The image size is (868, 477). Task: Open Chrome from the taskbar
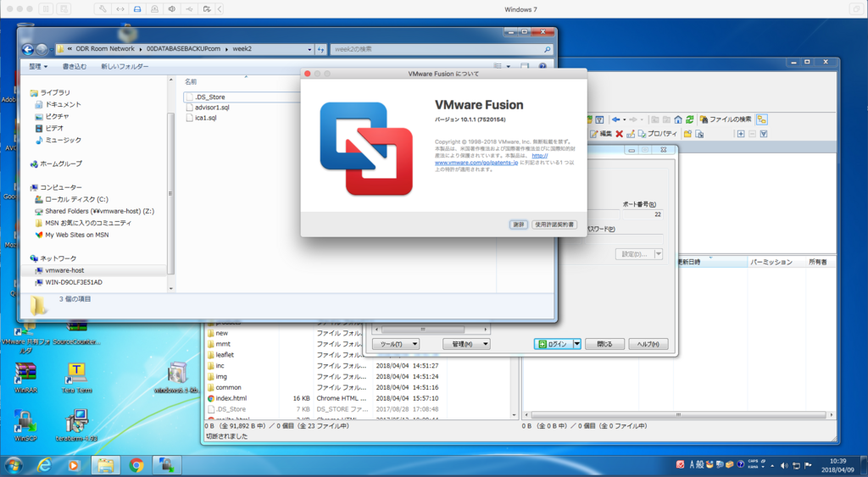click(136, 465)
